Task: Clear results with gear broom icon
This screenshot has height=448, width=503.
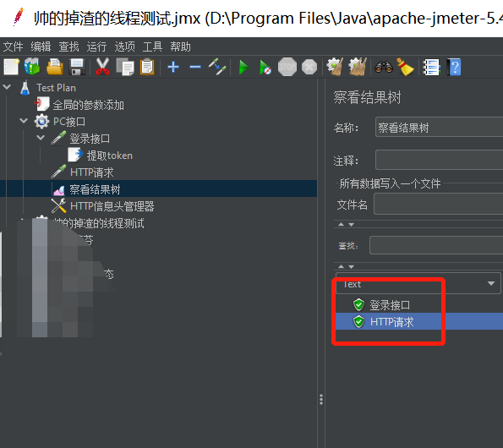Action: point(335,67)
